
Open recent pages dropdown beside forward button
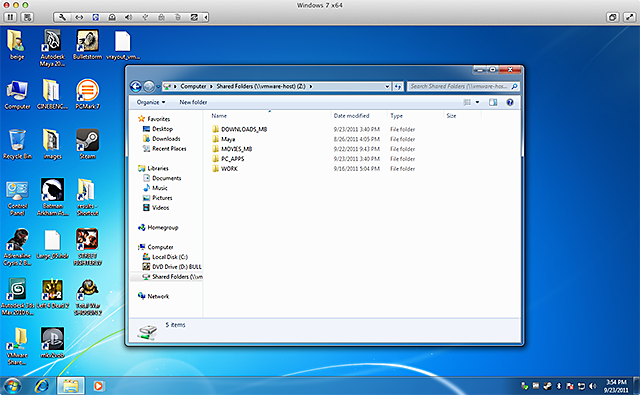[x=158, y=87]
